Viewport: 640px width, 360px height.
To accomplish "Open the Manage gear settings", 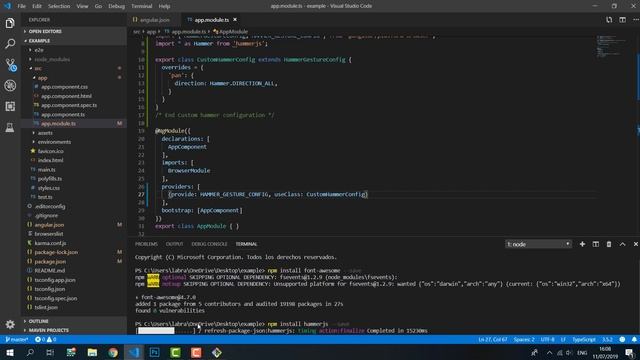I will pyautogui.click(x=10, y=324).
